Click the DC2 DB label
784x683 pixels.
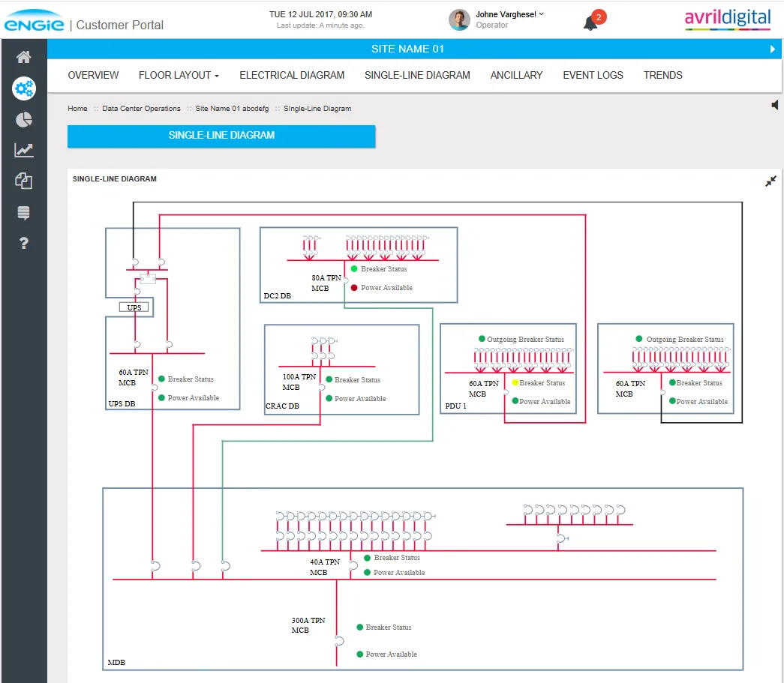(277, 296)
